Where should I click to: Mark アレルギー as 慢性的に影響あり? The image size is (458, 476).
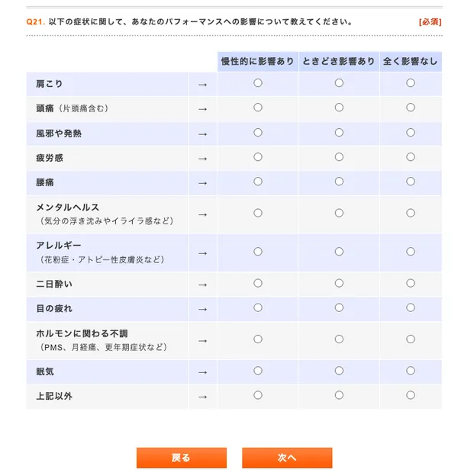(258, 252)
